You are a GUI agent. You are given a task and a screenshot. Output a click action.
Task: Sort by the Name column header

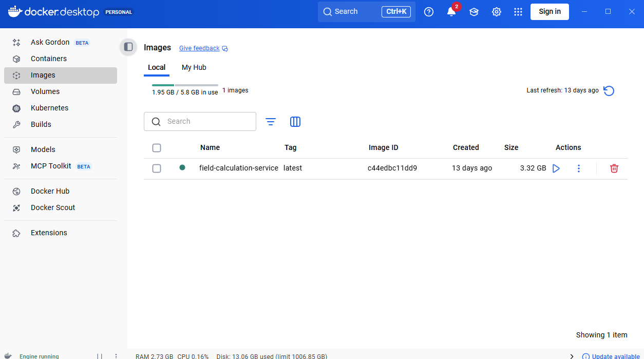tap(210, 147)
